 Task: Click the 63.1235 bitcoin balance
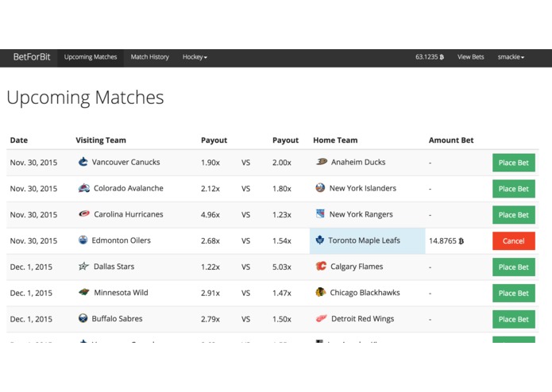tap(430, 57)
